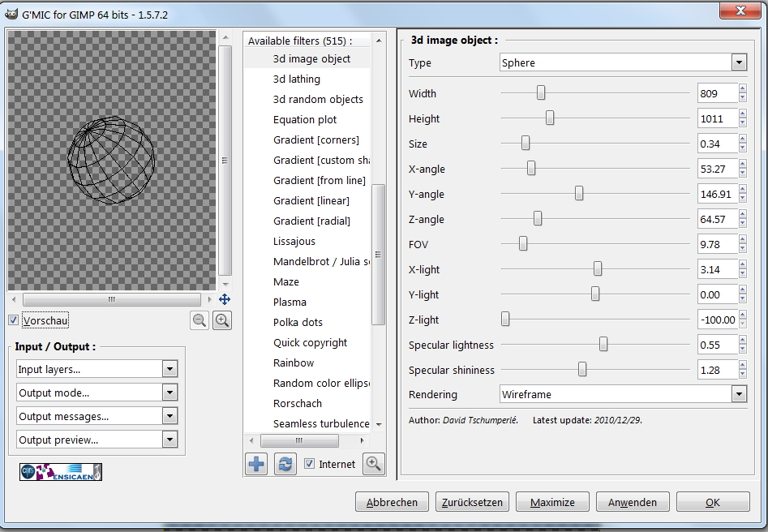Open the Type dropdown showing Sphere
The width and height of the screenshot is (768, 532).
[x=624, y=62]
